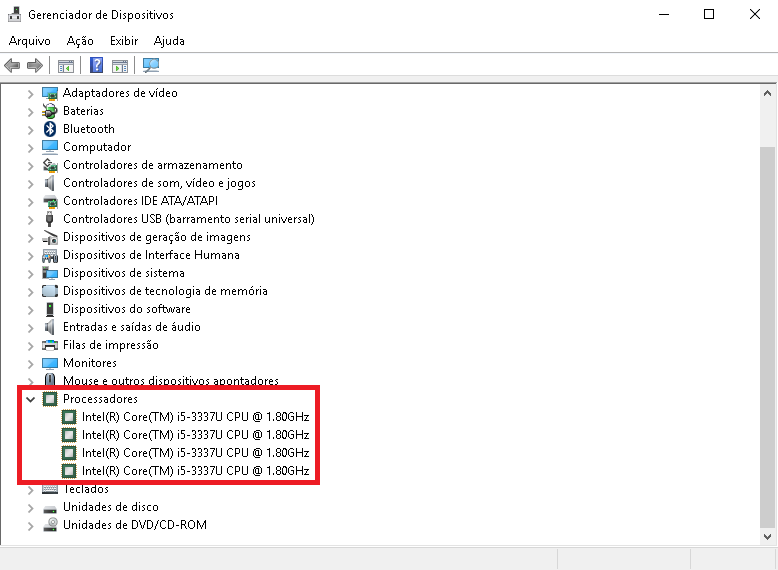This screenshot has height=570, width=778.
Task: Expand the Computador node
Action: [x=30, y=148]
